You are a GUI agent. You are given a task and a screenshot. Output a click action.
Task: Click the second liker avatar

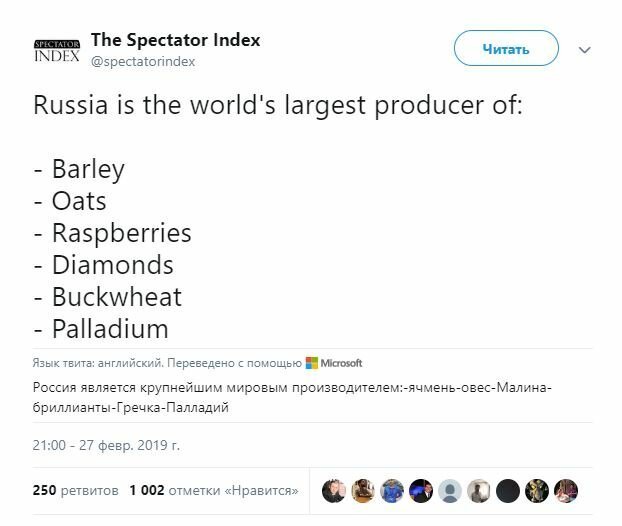pos(363,490)
